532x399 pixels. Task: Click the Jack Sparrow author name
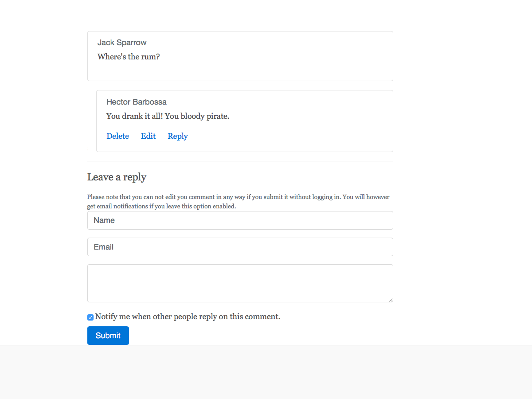[122, 43]
